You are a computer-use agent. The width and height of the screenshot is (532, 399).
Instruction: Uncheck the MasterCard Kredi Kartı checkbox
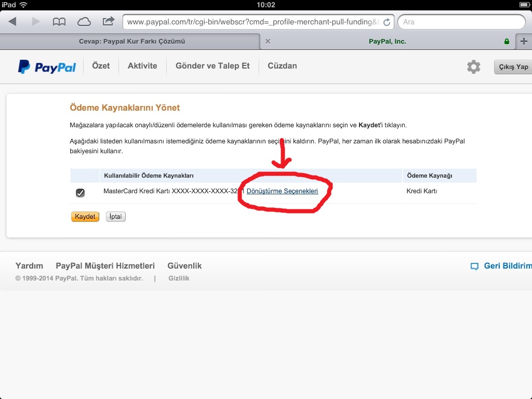tap(80, 193)
